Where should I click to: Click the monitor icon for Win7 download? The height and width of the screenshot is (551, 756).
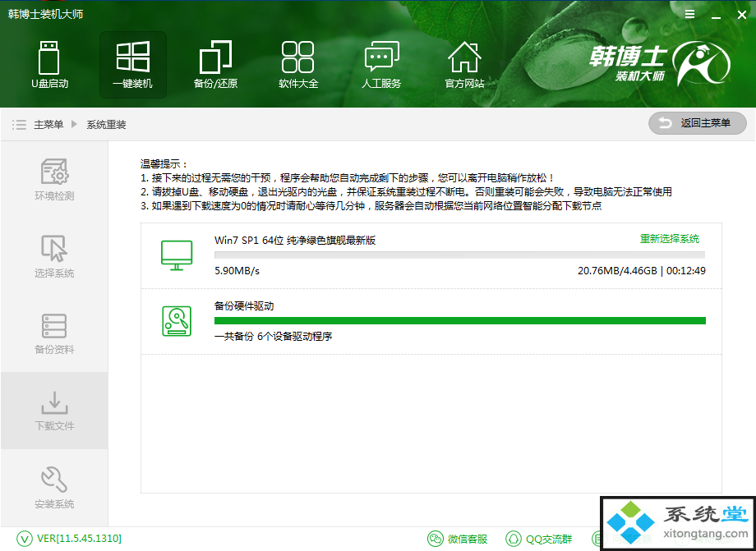click(177, 255)
